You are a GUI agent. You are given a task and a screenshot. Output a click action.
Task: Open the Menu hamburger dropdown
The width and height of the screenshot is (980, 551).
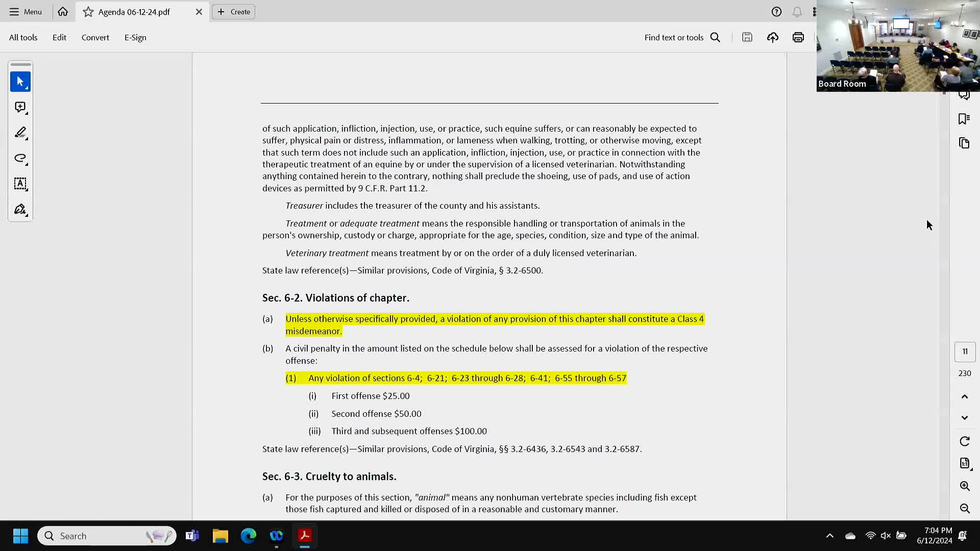tap(26, 12)
